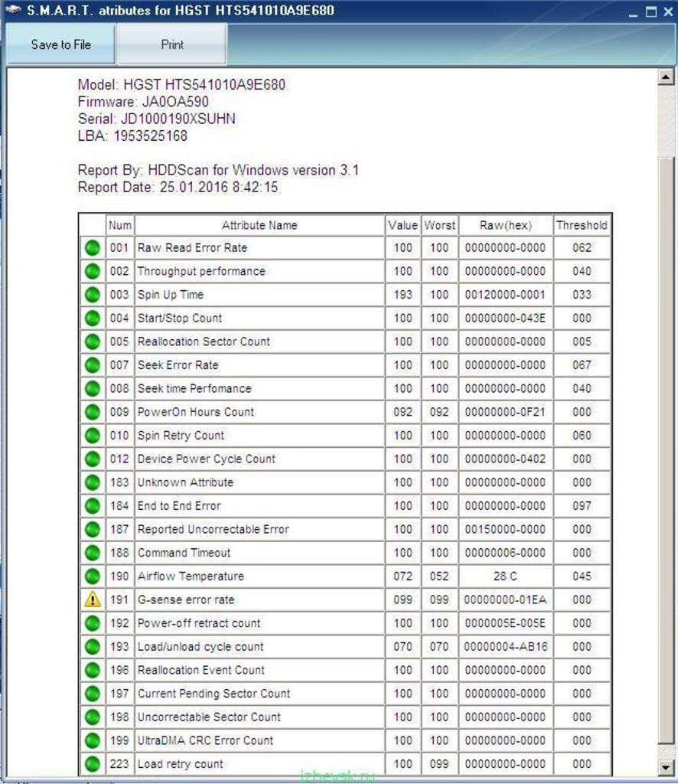This screenshot has height=784, width=678.
Task: Click green status icon for PowerOn Hours Count
Action: (93, 412)
